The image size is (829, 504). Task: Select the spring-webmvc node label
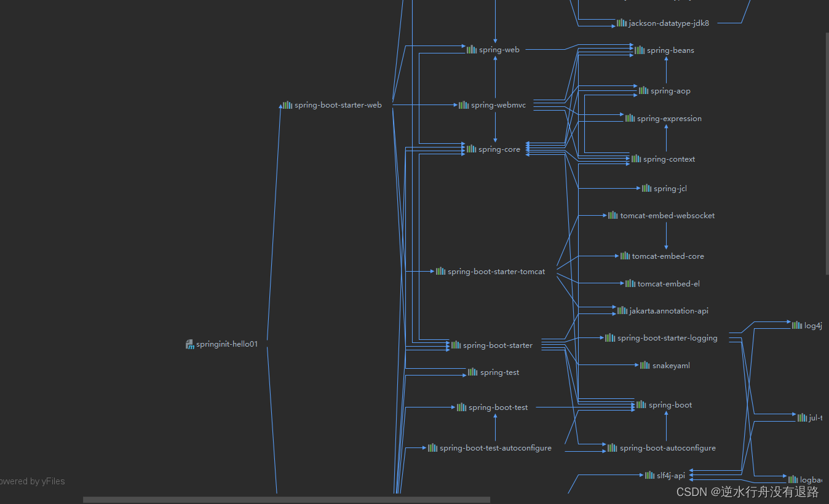pyautogui.click(x=498, y=105)
